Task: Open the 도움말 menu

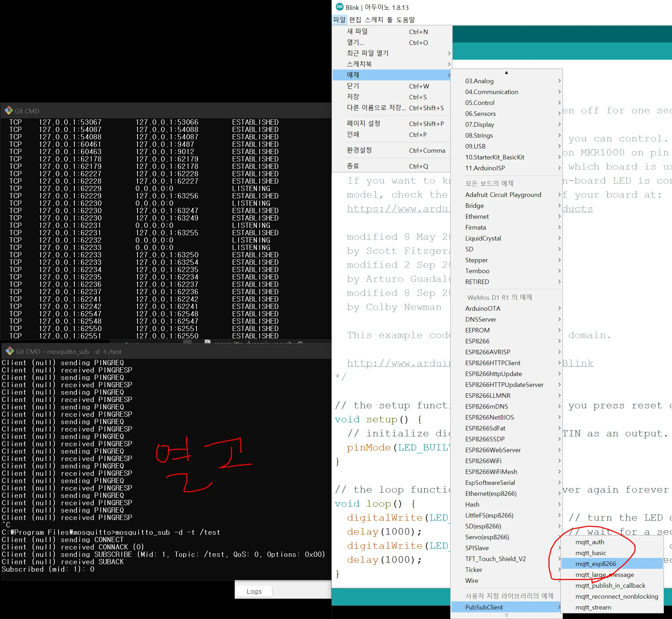Action: [405, 20]
